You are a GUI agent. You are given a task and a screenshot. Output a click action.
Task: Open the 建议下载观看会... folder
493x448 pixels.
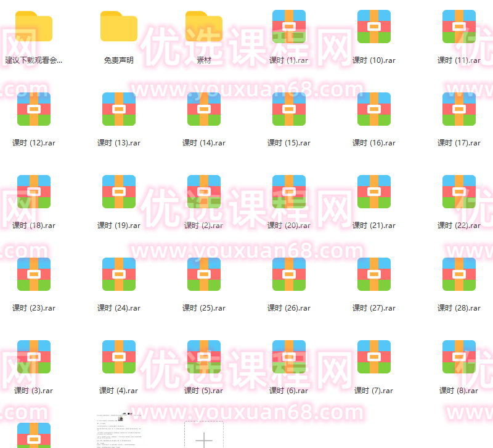34,27
